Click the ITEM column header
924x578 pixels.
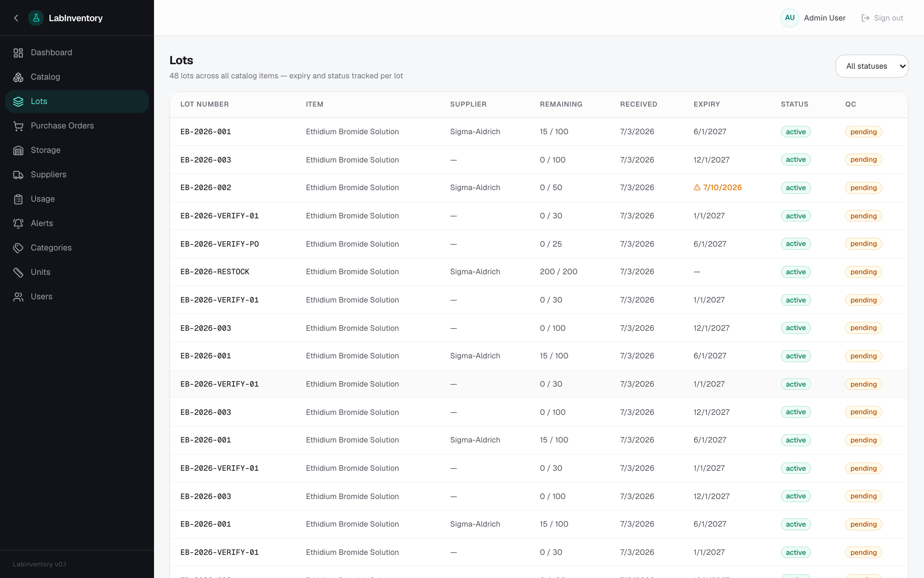314,104
